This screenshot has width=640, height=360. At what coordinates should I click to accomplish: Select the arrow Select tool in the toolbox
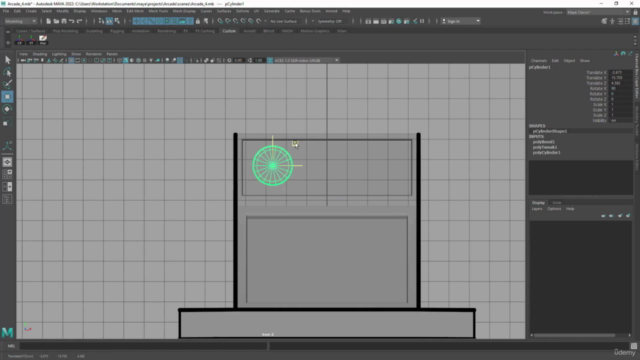click(7, 60)
